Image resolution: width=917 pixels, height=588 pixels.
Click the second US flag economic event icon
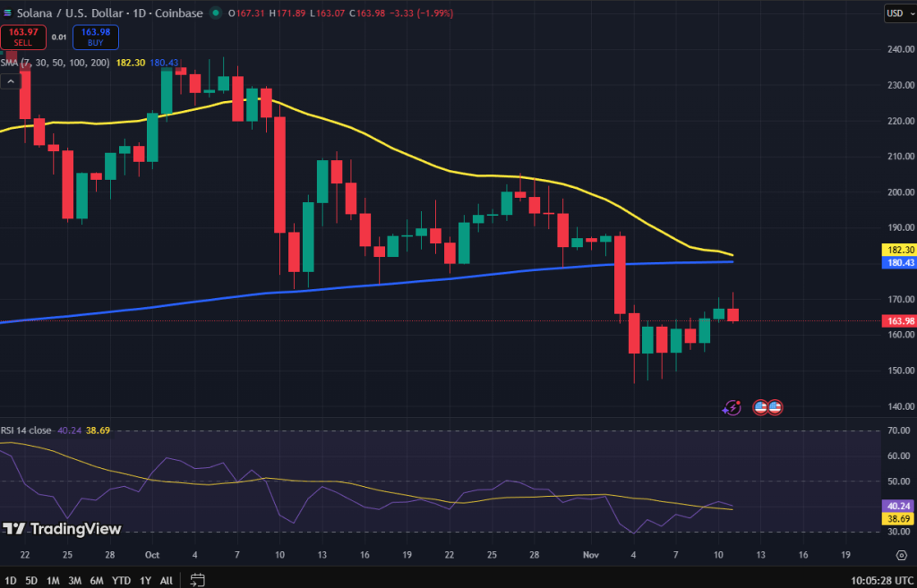tap(775, 407)
